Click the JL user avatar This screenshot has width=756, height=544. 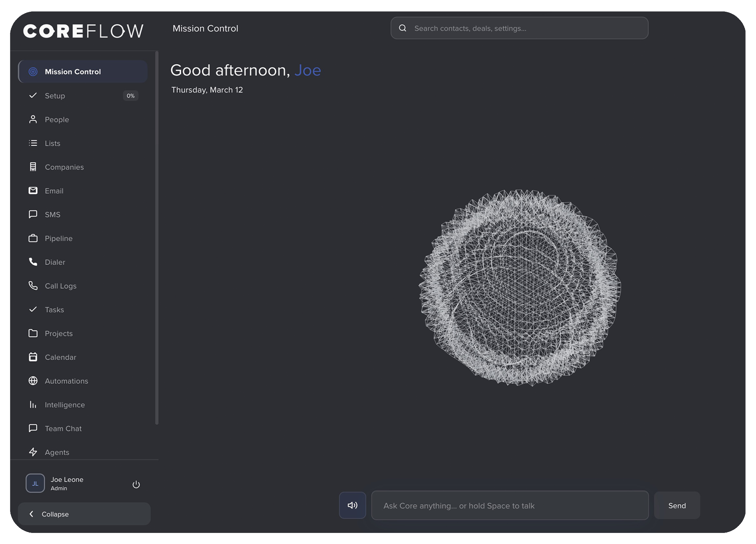tap(35, 483)
